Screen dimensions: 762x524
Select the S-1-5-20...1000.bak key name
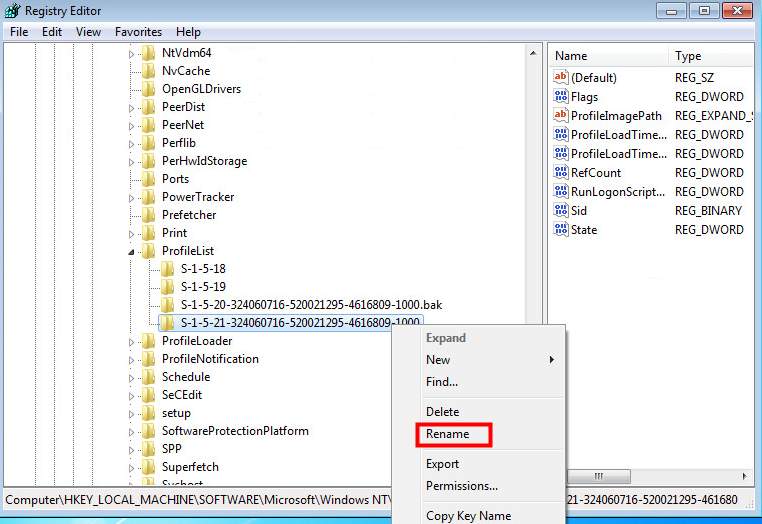coord(312,305)
